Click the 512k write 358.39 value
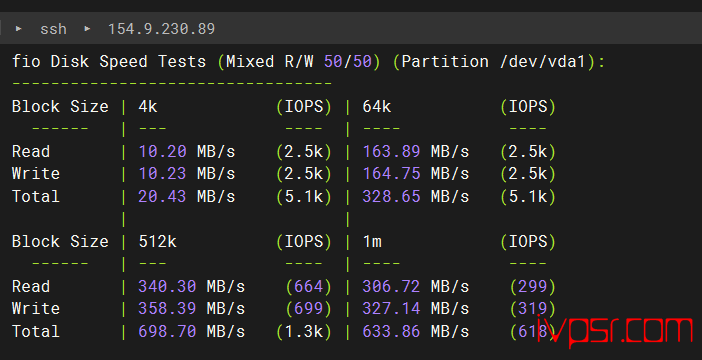The height and width of the screenshot is (360, 702). pyautogui.click(x=167, y=309)
